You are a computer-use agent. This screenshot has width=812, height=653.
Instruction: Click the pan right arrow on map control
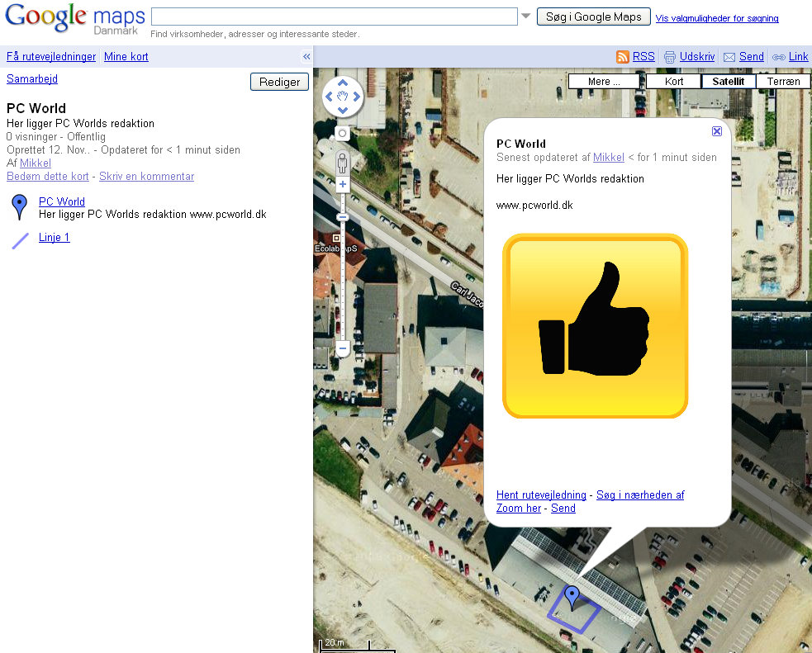click(x=356, y=97)
